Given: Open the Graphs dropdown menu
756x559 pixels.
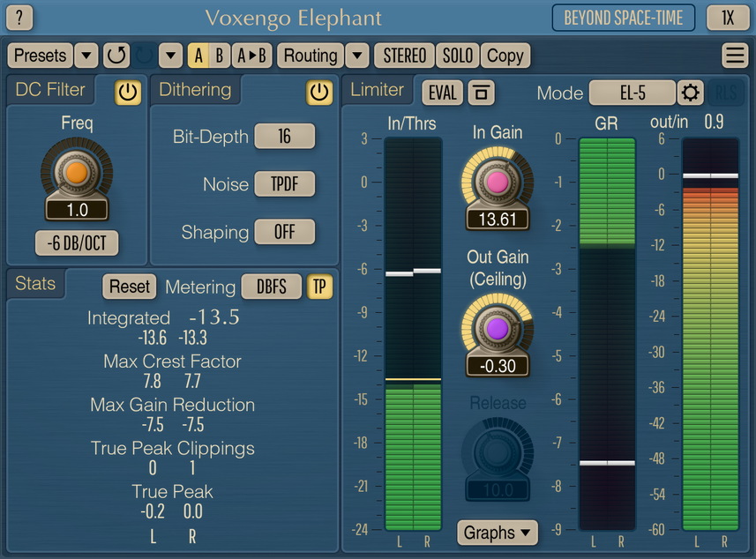Looking at the screenshot, I should [498, 533].
